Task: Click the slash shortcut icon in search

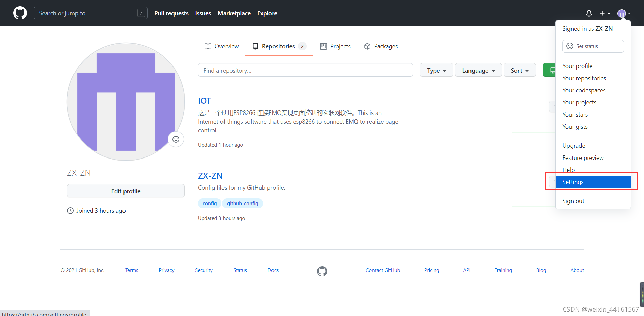Action: tap(141, 13)
